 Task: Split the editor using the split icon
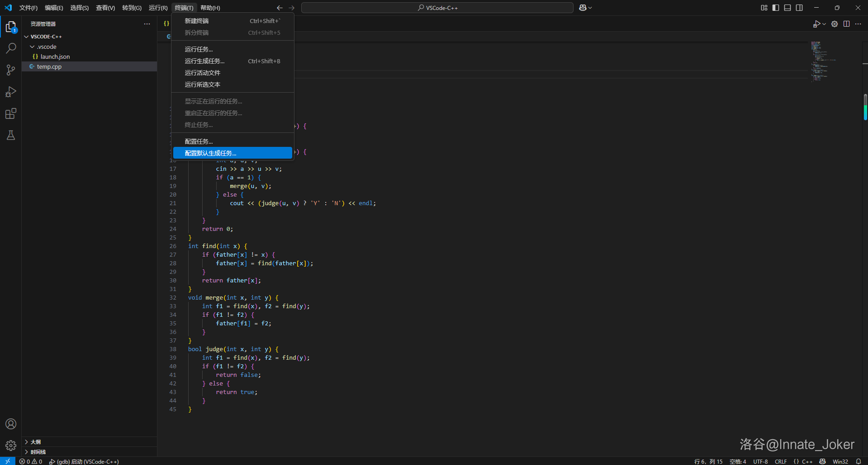click(x=846, y=24)
